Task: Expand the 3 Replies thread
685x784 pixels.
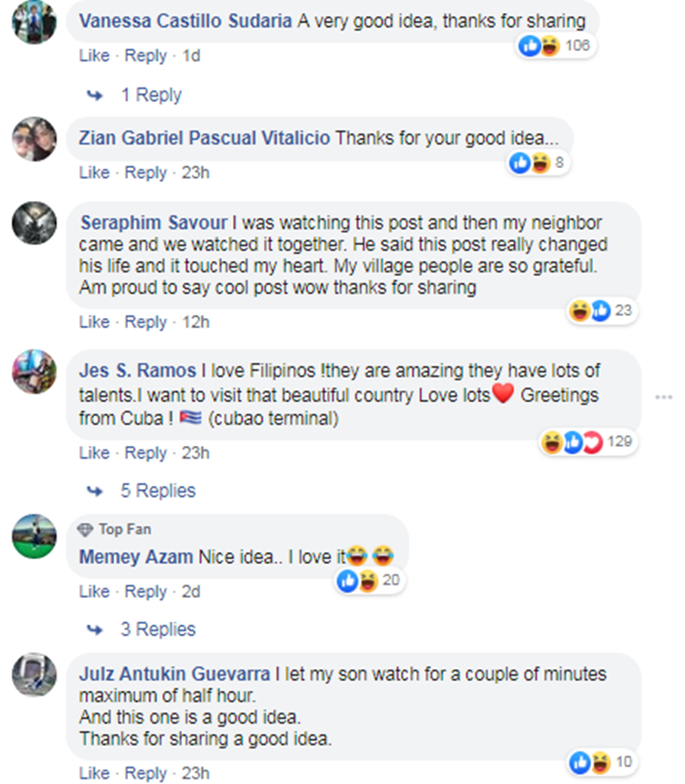Action: [x=158, y=630]
